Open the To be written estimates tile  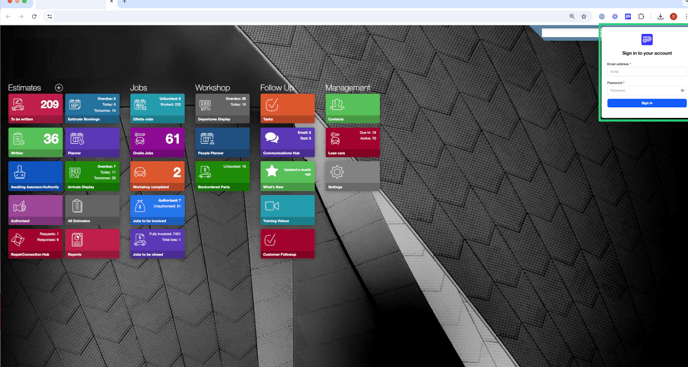pos(36,108)
